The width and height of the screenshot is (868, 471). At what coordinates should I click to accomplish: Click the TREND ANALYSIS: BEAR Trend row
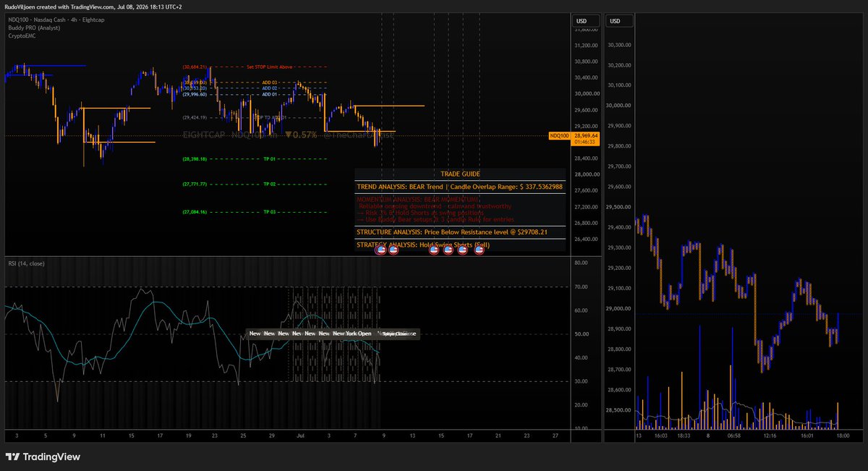(x=460, y=187)
